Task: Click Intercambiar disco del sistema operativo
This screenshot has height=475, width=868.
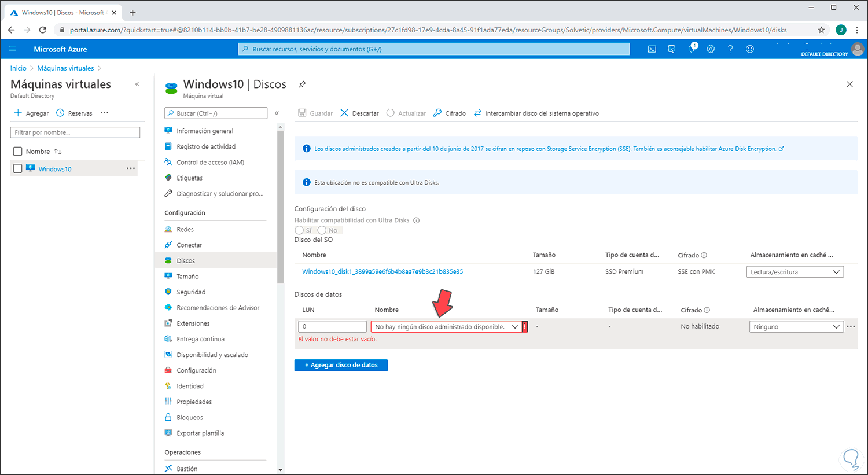Action: click(536, 113)
